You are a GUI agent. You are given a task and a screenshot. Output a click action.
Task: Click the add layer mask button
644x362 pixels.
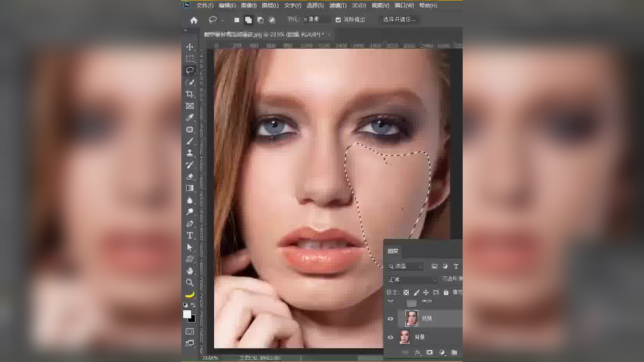point(429,353)
